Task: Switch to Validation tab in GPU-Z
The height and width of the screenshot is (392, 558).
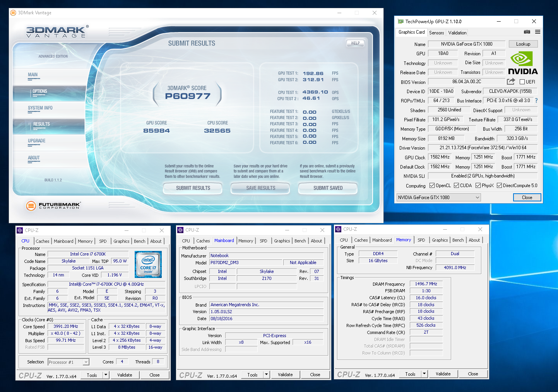Action: pyautogui.click(x=457, y=33)
